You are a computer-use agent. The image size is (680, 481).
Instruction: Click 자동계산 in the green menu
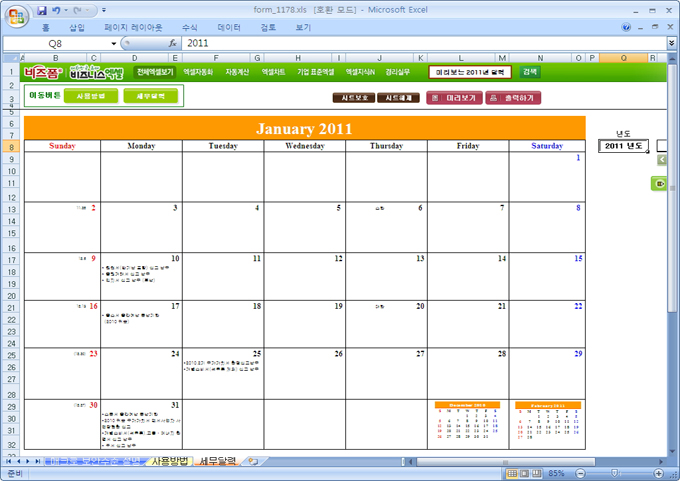coord(237,72)
